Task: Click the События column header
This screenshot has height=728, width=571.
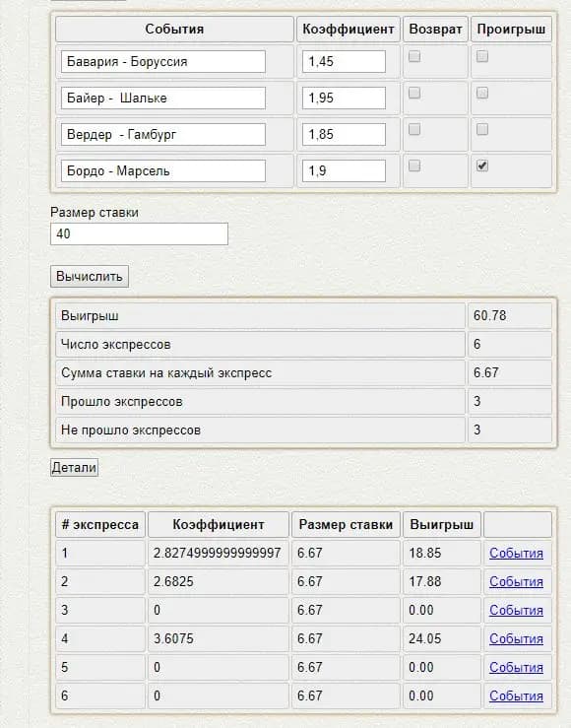Action: [174, 30]
